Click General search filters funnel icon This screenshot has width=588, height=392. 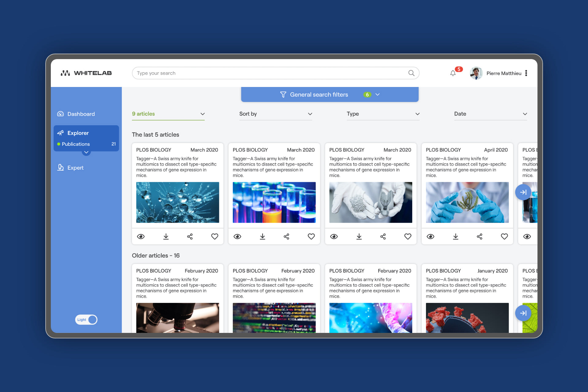pyautogui.click(x=283, y=95)
